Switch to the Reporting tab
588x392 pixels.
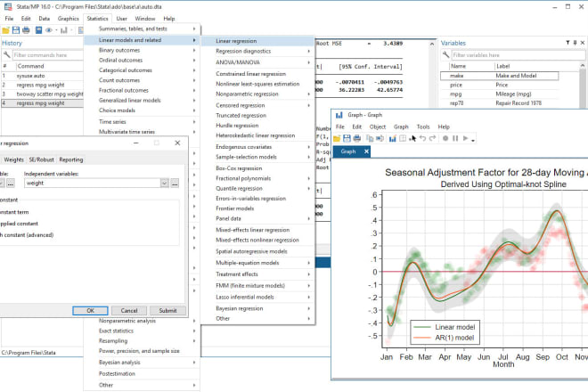click(x=71, y=159)
